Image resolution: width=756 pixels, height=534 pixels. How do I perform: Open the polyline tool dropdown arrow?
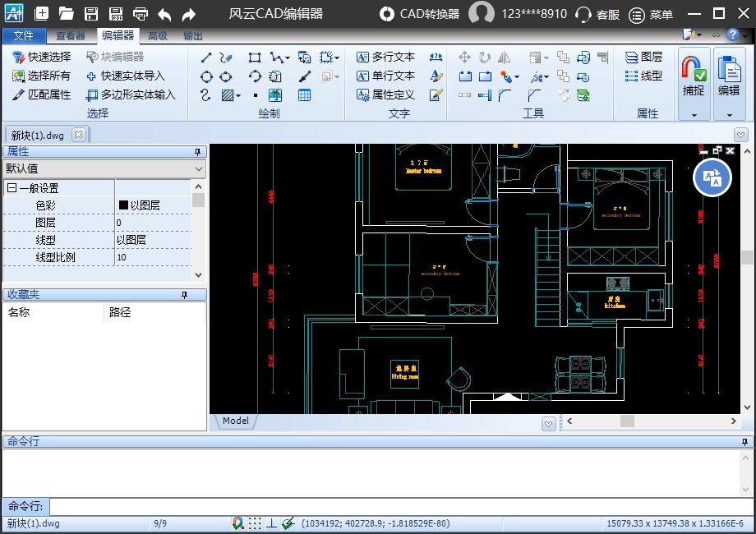click(x=288, y=58)
